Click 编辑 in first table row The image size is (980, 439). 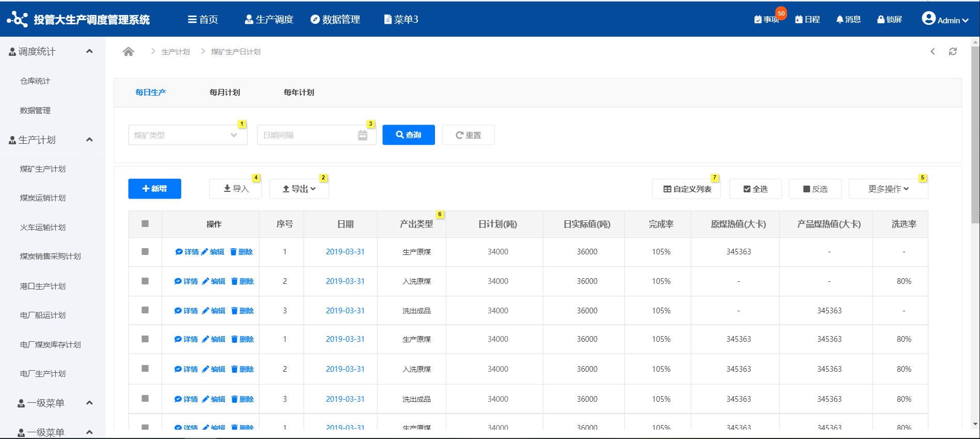coord(213,252)
